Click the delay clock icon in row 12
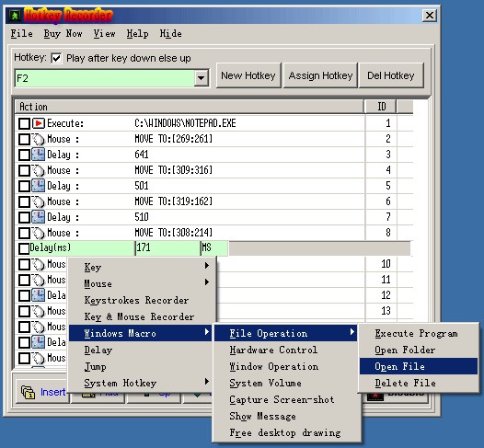Image resolution: width=484 pixels, height=448 pixels. (x=39, y=295)
